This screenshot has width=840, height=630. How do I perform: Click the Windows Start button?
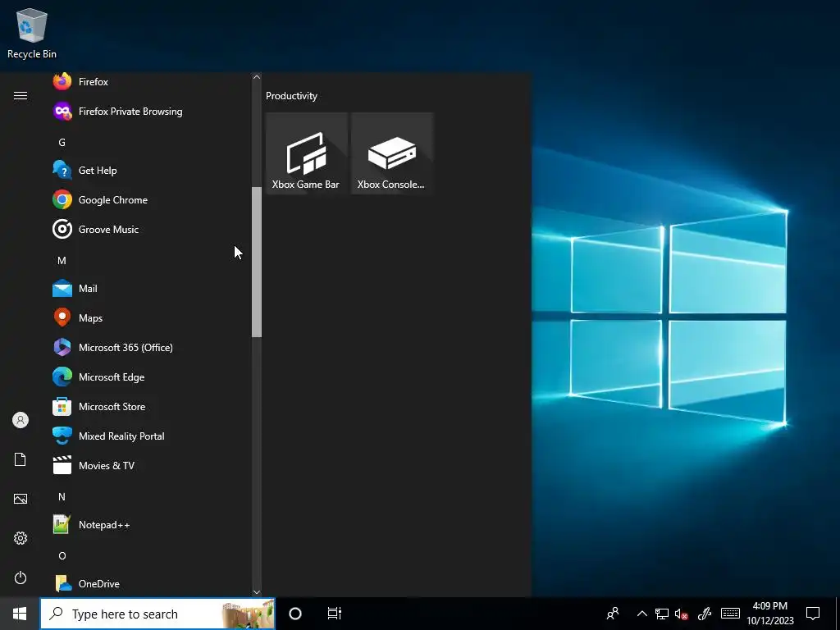point(20,614)
